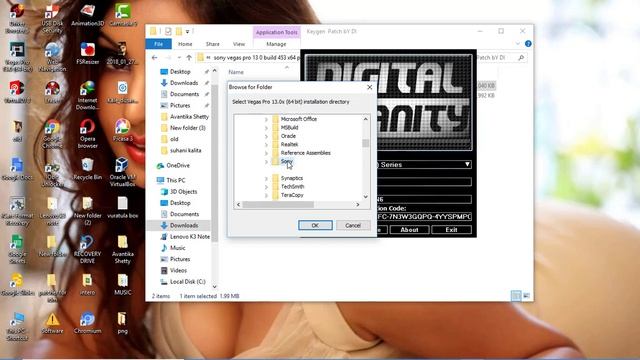The width and height of the screenshot is (640, 360).
Task: Open the Software warning-icon item on desktop
Action: pos(52,322)
